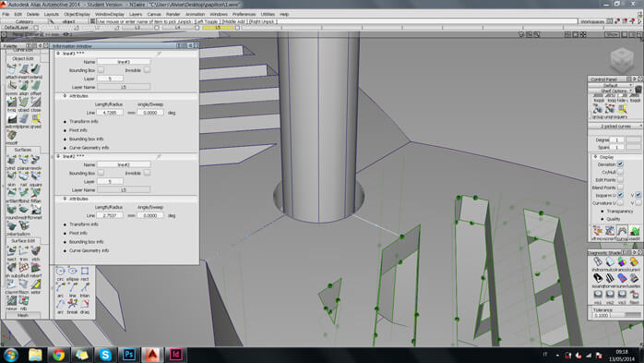Activate the circle curve tool
This screenshot has width=644, height=363.
tap(60, 271)
